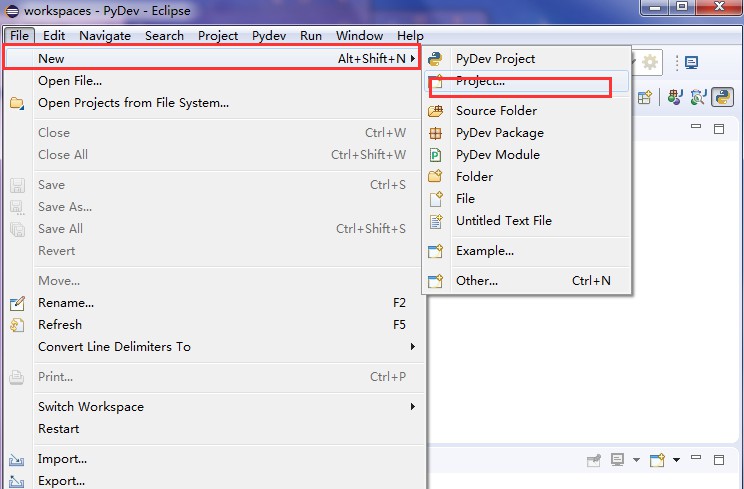Image resolution: width=744 pixels, height=489 pixels.
Task: Click the Other wizard icon
Action: click(435, 281)
